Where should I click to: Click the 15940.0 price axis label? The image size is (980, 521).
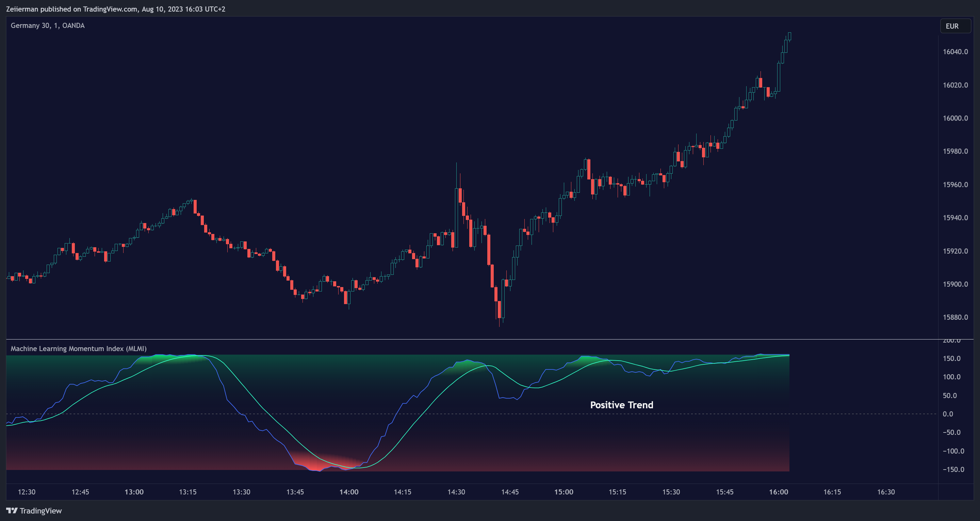point(955,218)
